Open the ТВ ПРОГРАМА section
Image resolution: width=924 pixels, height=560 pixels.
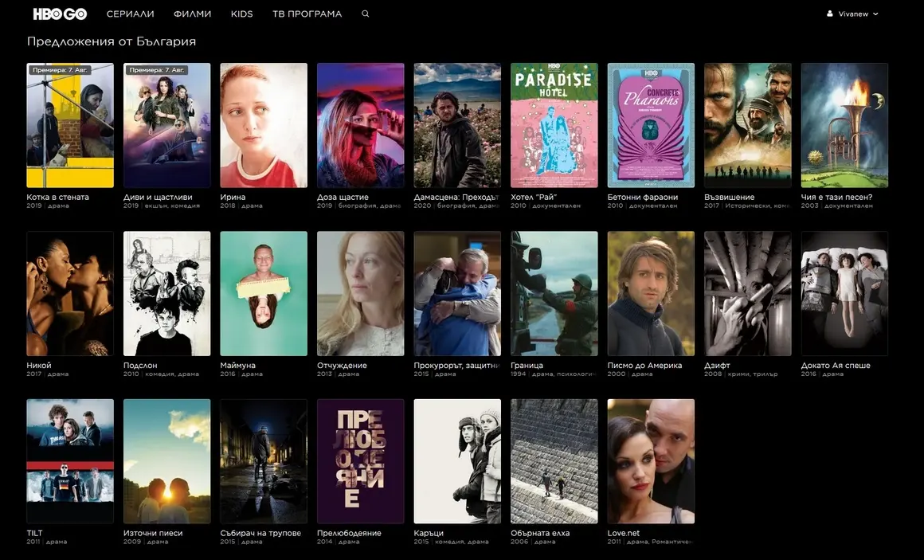pos(307,14)
